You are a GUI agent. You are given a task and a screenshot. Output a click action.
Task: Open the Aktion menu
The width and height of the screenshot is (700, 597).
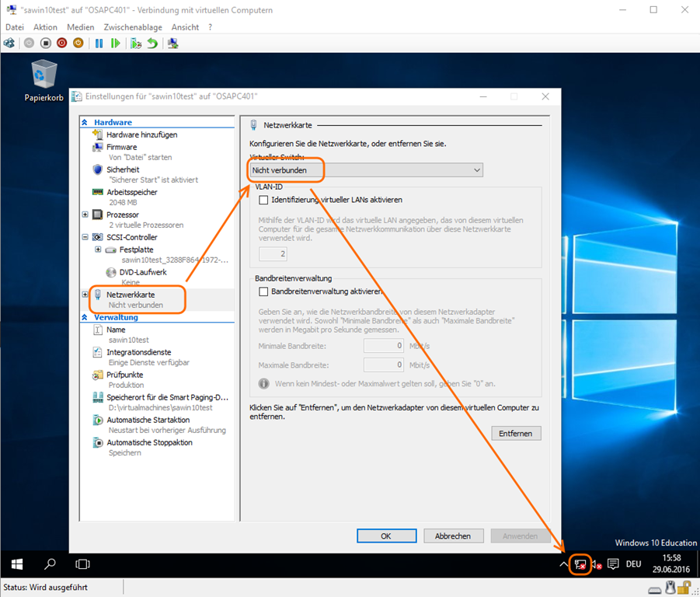45,27
